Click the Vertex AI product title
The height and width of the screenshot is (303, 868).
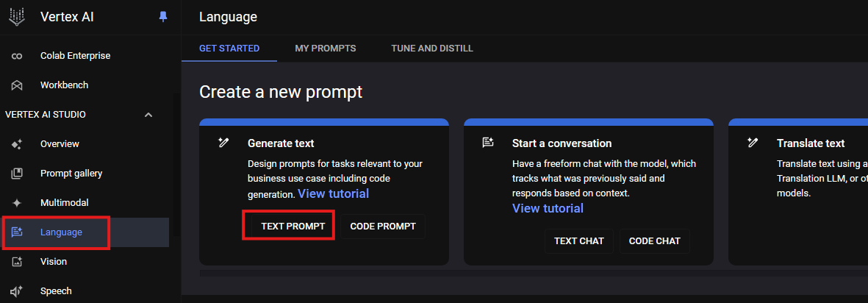[x=67, y=17]
